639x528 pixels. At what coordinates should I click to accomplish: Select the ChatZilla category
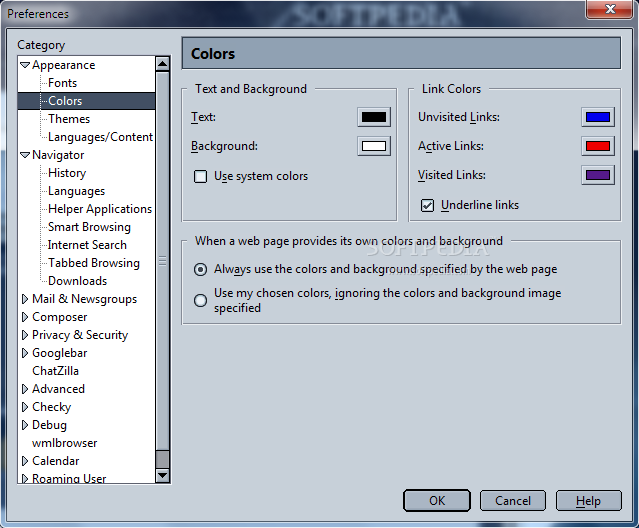55,371
